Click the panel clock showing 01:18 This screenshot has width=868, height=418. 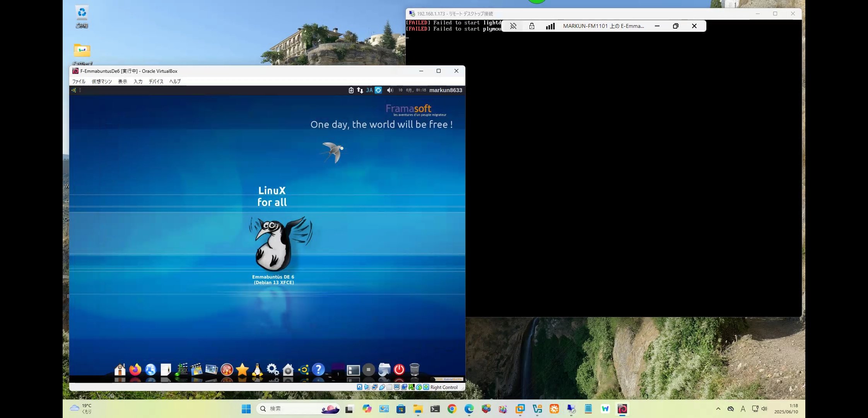[x=412, y=90]
